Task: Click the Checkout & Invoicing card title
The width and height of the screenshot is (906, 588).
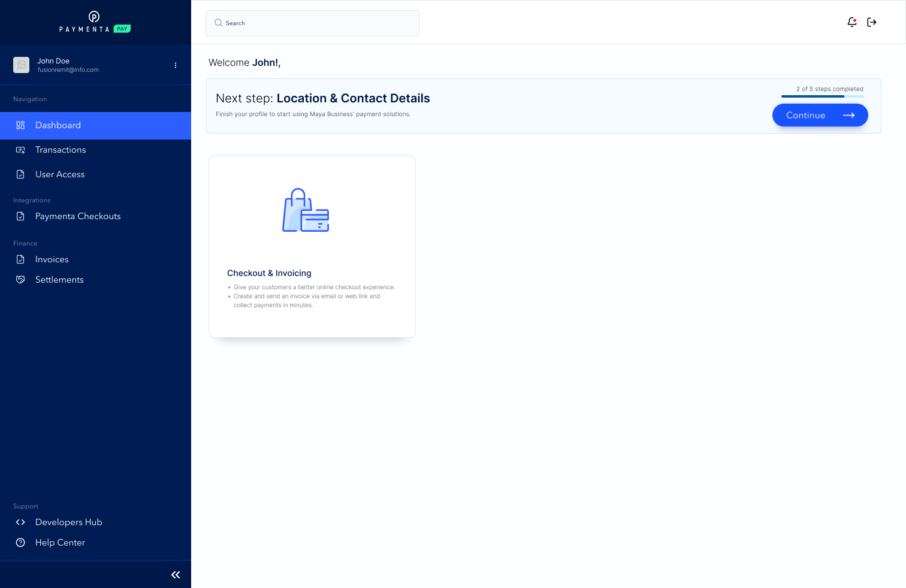Action: (269, 273)
